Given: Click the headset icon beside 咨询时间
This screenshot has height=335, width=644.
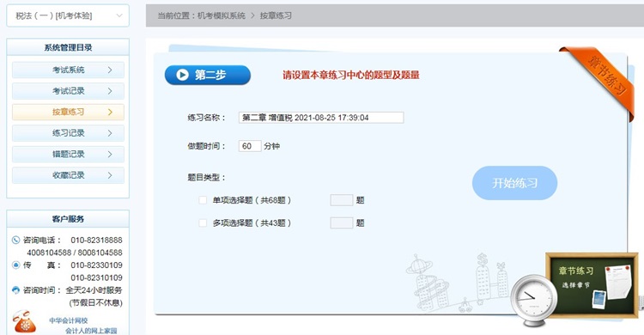Looking at the screenshot, I should click(x=15, y=289).
